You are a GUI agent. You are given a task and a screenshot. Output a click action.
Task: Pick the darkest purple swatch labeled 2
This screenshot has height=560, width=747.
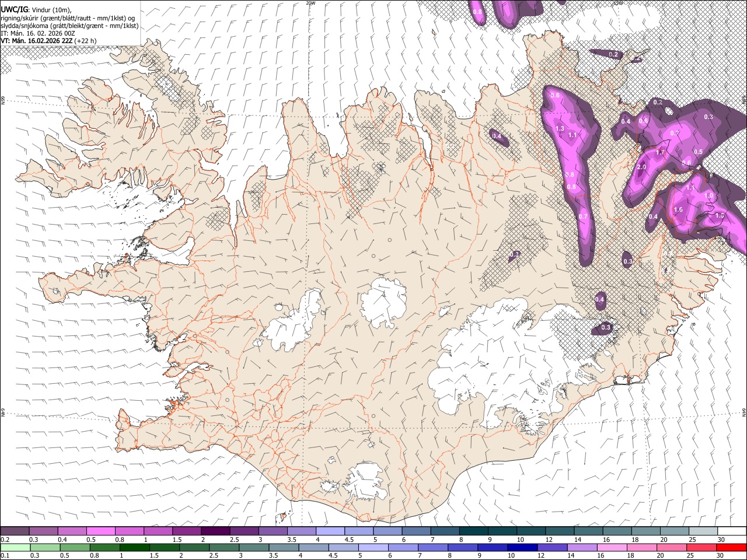(215, 531)
